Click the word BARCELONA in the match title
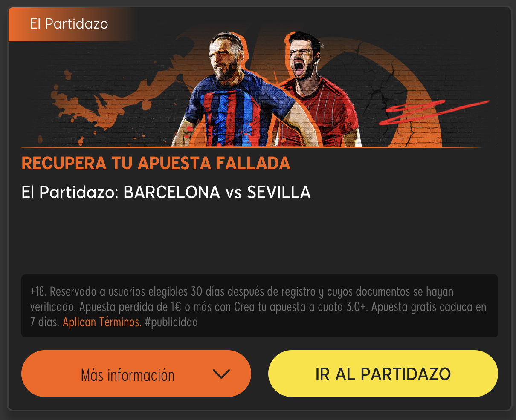This screenshot has width=516, height=420. 171,193
